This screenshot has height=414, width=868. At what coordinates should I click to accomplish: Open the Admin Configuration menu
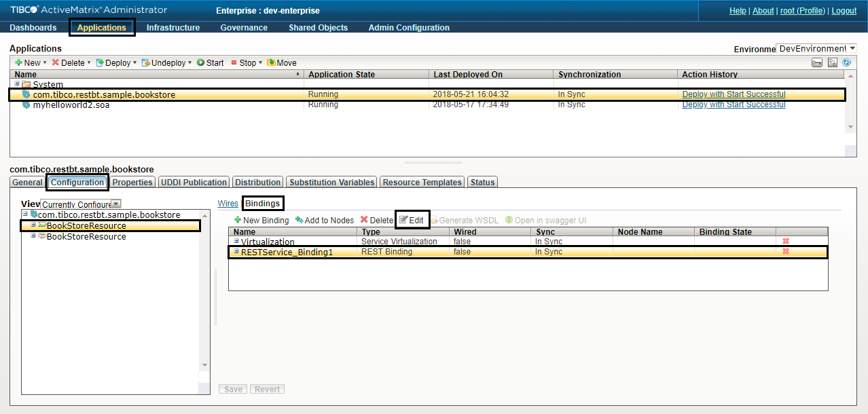[409, 28]
